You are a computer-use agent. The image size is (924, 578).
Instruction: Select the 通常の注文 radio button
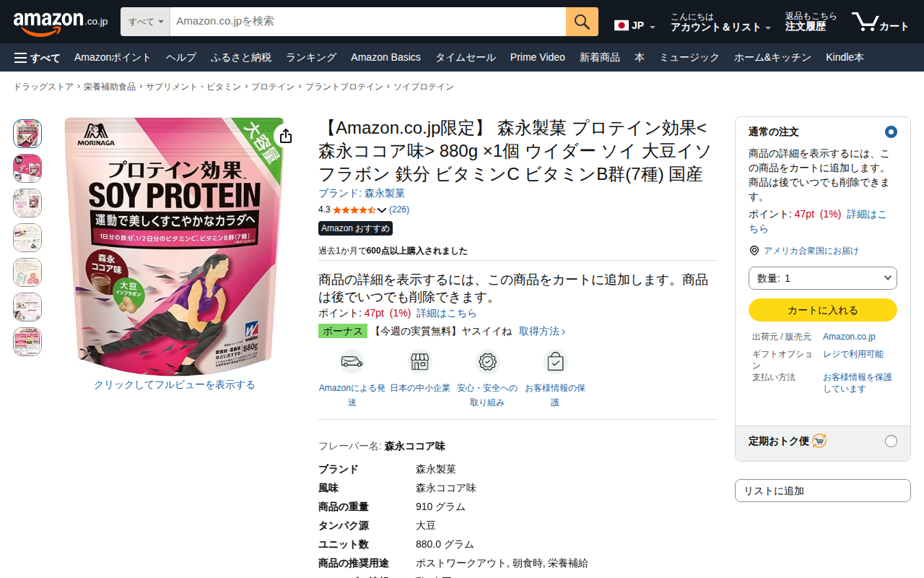click(x=891, y=131)
